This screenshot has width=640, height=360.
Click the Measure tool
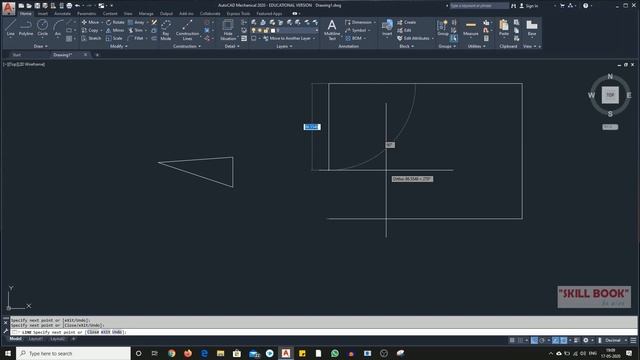coord(471,29)
